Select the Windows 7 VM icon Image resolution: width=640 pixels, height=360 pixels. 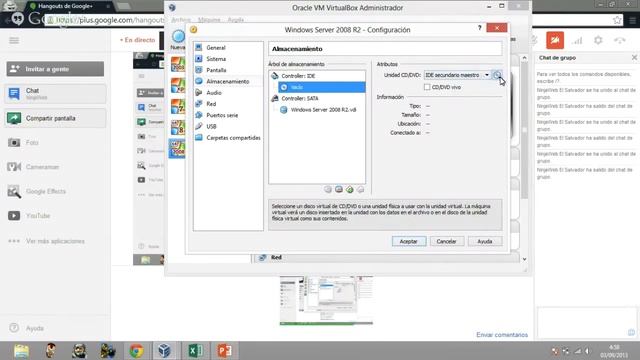[x=178, y=107]
